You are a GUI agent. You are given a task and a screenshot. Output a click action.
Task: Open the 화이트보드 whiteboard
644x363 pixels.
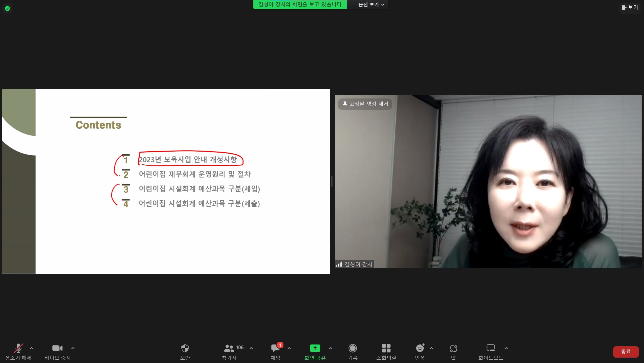pyautogui.click(x=491, y=352)
